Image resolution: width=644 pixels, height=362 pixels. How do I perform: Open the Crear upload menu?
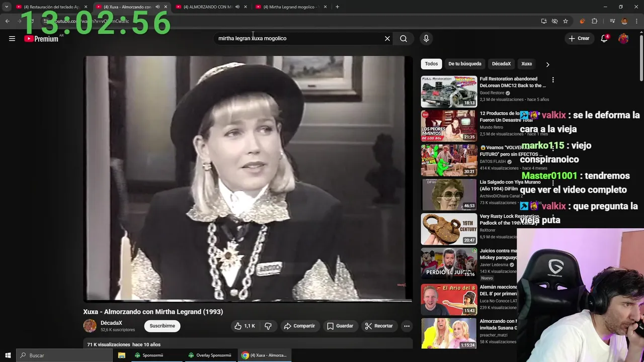pyautogui.click(x=579, y=38)
